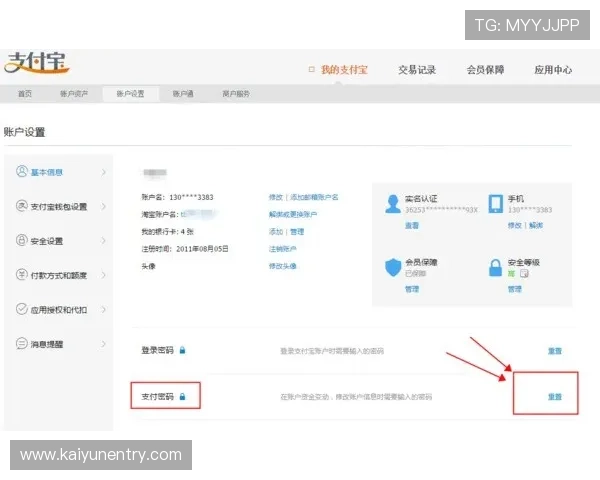Click the 支付密码 label
The height and width of the screenshot is (480, 600).
point(157,397)
